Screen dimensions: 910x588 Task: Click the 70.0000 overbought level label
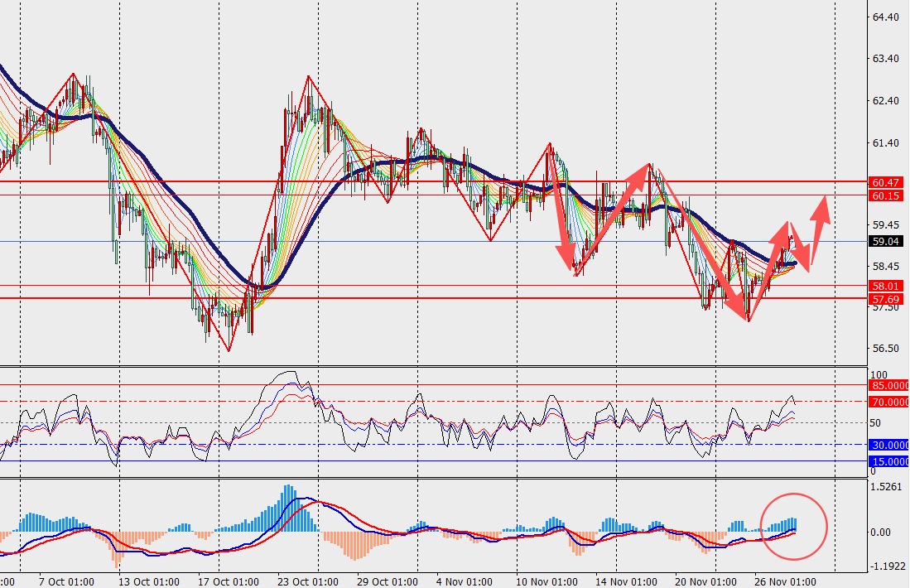890,402
